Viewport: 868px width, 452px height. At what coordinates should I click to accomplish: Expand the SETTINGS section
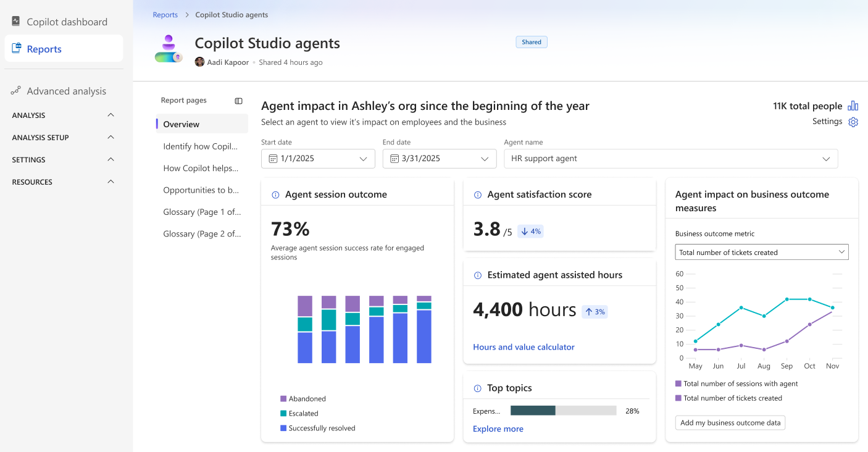pyautogui.click(x=111, y=159)
